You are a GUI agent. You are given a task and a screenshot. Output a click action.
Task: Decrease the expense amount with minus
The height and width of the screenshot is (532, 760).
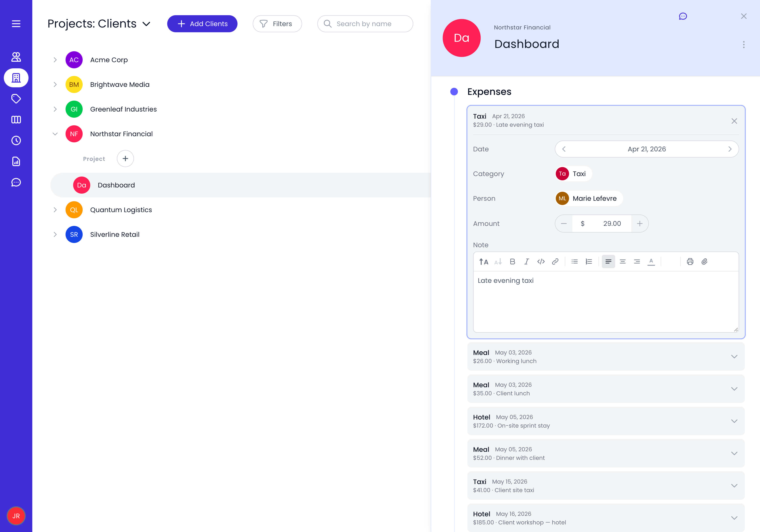(564, 224)
